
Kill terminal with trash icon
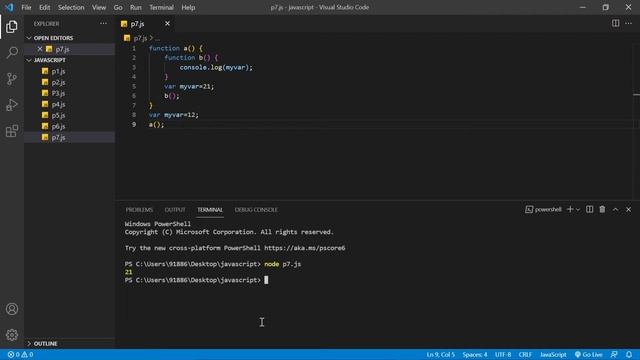(x=602, y=209)
